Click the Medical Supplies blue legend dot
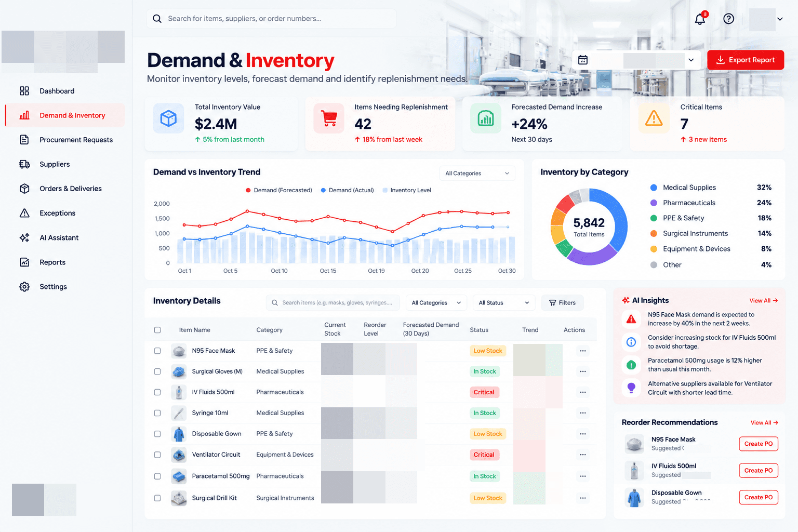 coord(654,188)
